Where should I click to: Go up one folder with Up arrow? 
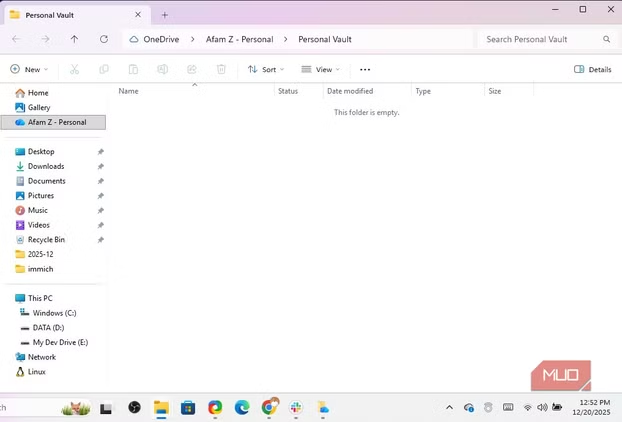point(74,39)
